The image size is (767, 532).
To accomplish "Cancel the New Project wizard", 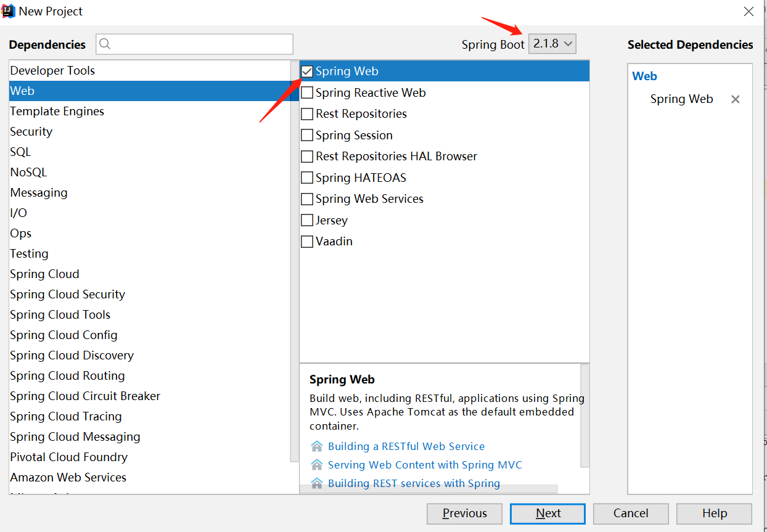I will pos(631,514).
